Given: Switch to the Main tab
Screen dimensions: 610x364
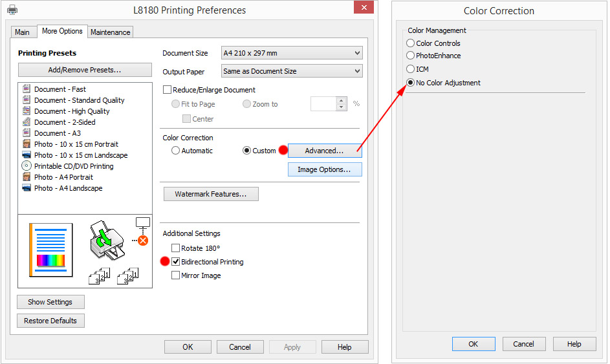Looking at the screenshot, I should pyautogui.click(x=22, y=32).
